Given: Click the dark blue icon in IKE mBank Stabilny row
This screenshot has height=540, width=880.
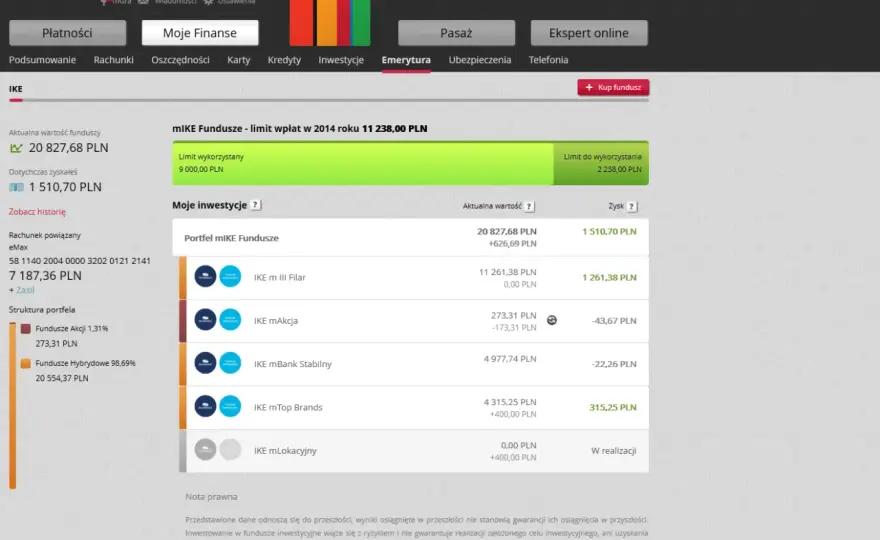Looking at the screenshot, I should [205, 363].
